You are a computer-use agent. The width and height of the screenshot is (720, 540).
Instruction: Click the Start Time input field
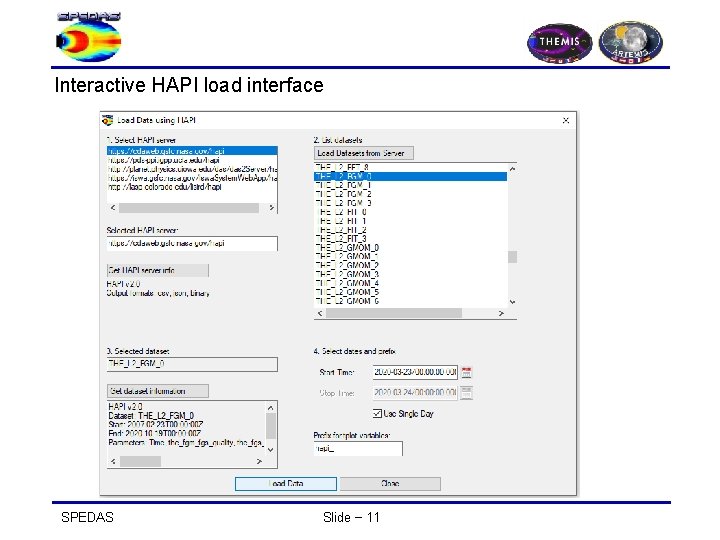[x=415, y=372]
